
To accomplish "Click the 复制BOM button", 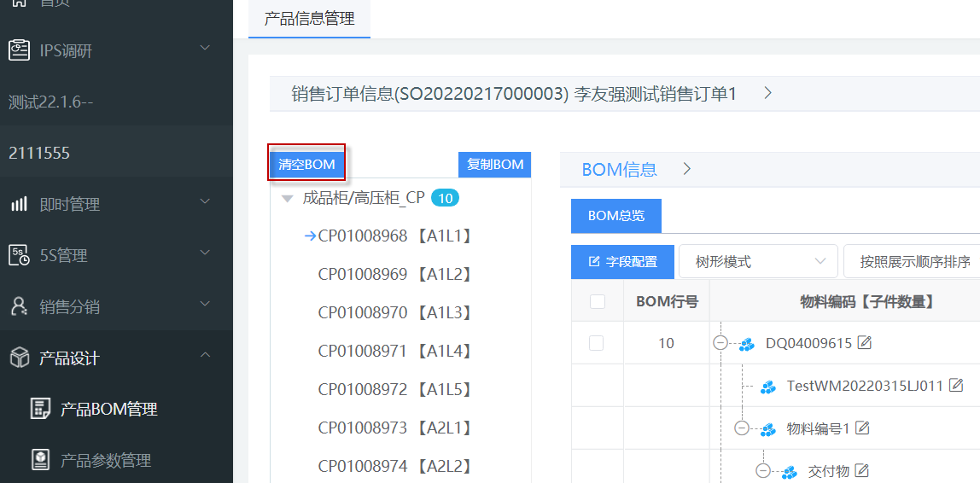I will click(x=495, y=164).
